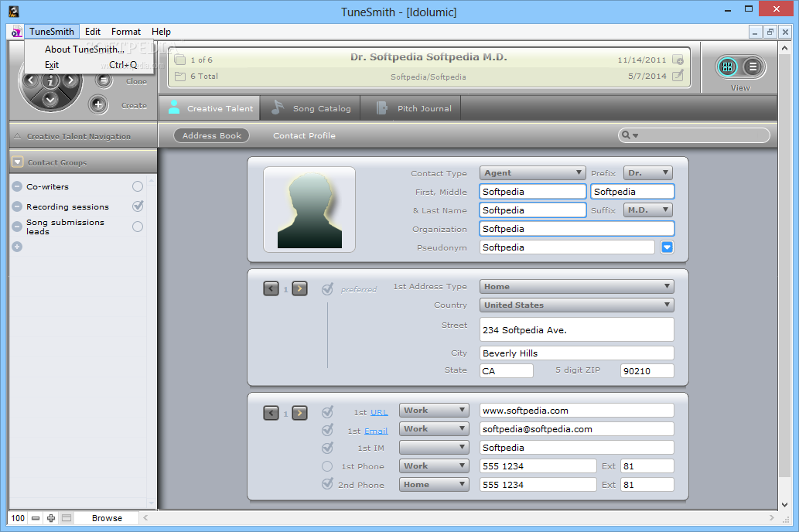The width and height of the screenshot is (799, 532).
Task: Click the stacked records icon next to '1 of 6'
Action: tap(180, 60)
